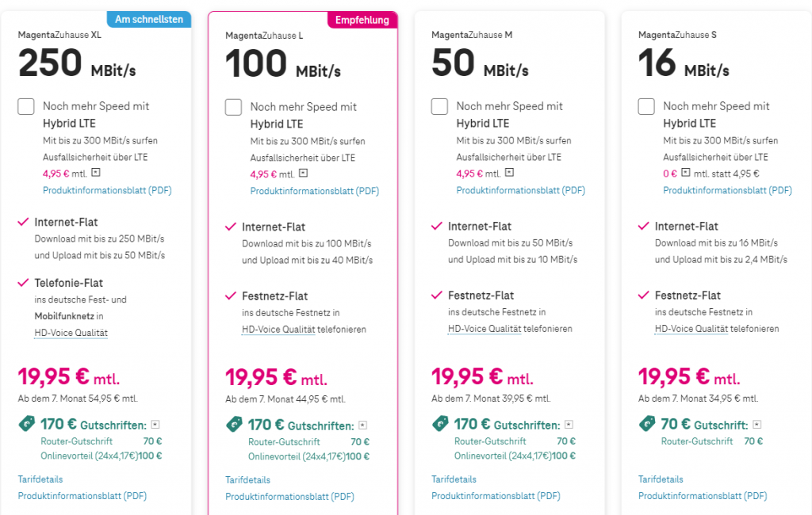Open Gutschriften info icon for MagentaZuhause M
The height and width of the screenshot is (515, 812).
coord(569,425)
